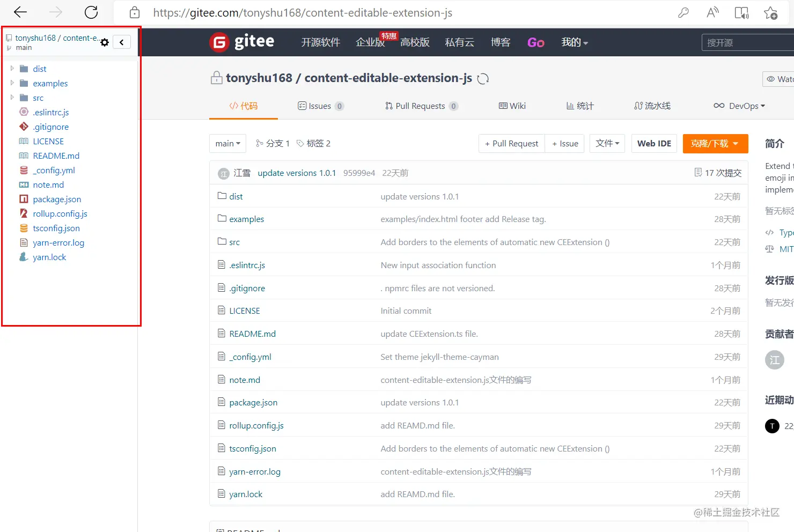Open the Wiki tab

coord(512,106)
